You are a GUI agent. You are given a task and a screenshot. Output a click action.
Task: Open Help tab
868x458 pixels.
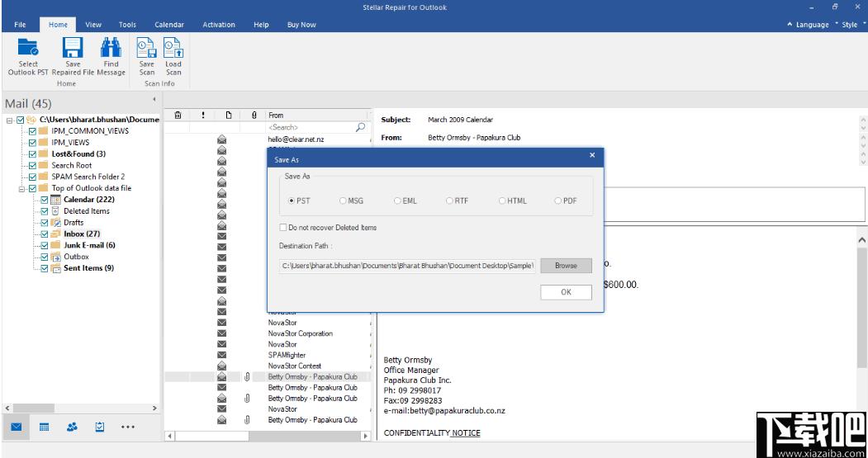click(x=261, y=24)
